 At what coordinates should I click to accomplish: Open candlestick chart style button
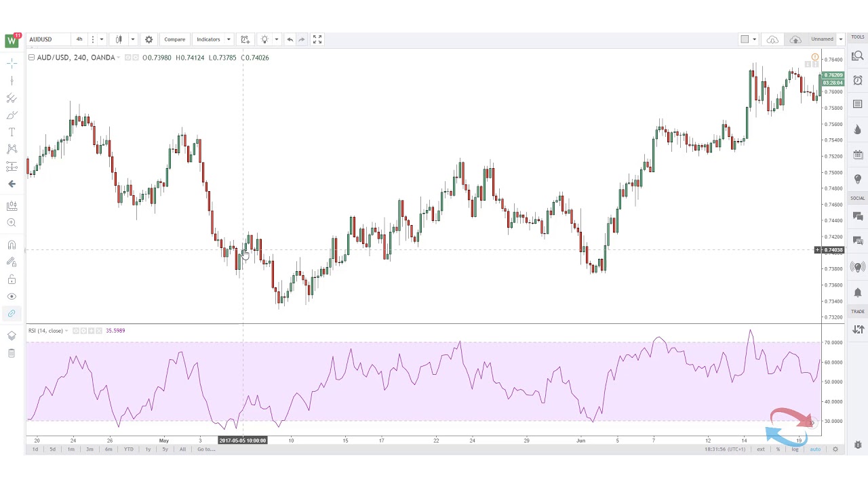click(x=119, y=39)
